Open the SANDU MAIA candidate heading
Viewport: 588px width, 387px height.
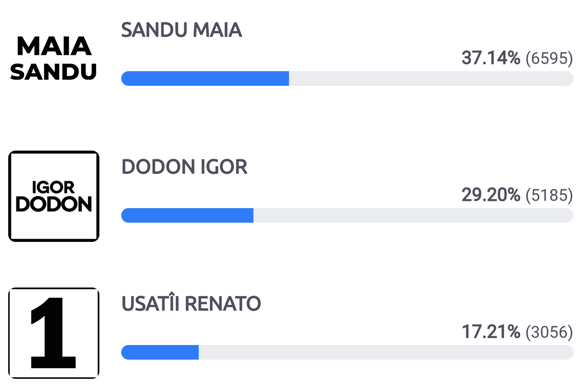[x=181, y=30]
